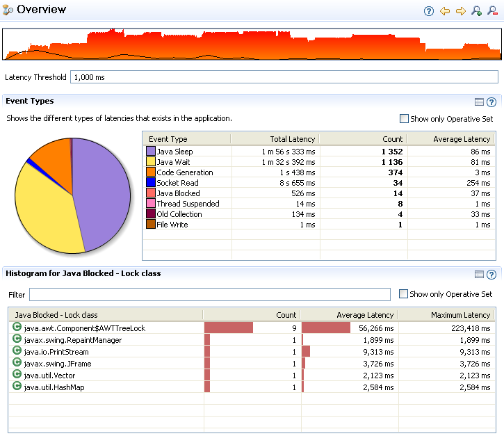The width and height of the screenshot is (504, 436).
Task: Open Histogram section help icon
Action: 491,275
